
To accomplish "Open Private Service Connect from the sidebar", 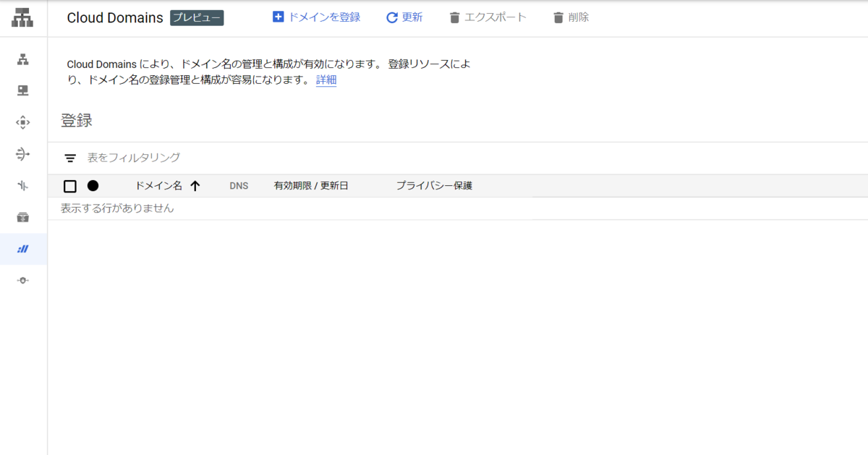I will click(22, 280).
